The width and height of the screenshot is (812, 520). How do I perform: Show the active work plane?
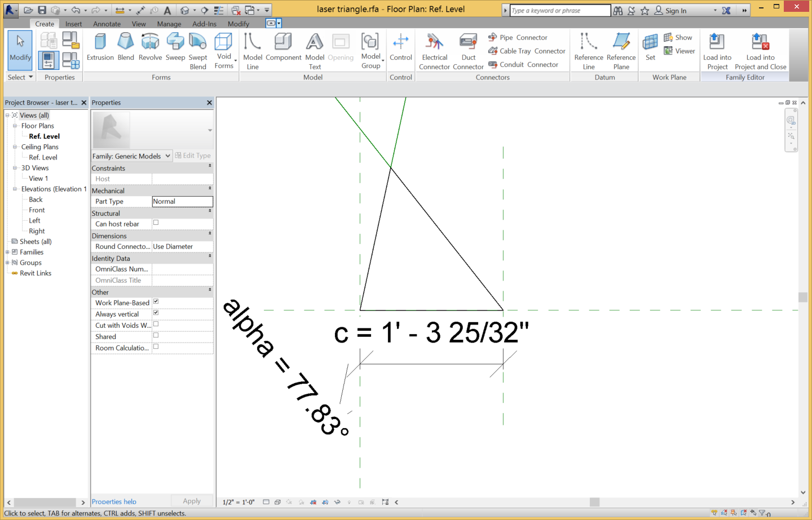click(x=678, y=37)
